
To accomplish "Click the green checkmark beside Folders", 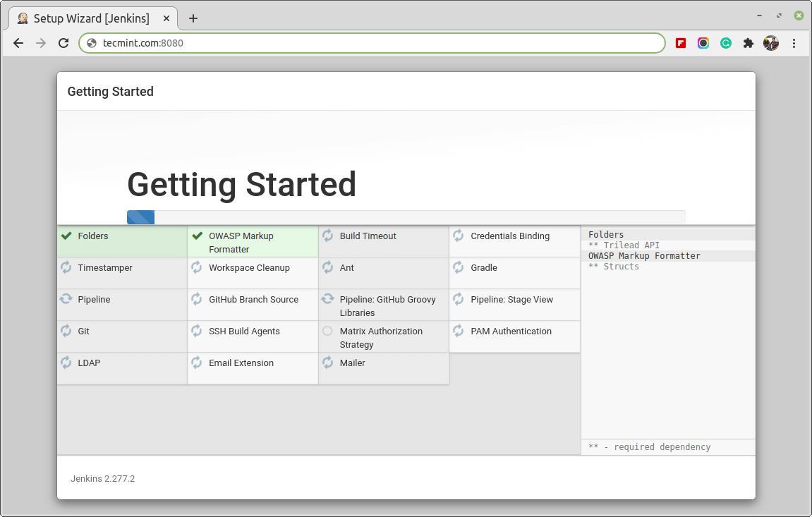I will tap(66, 236).
